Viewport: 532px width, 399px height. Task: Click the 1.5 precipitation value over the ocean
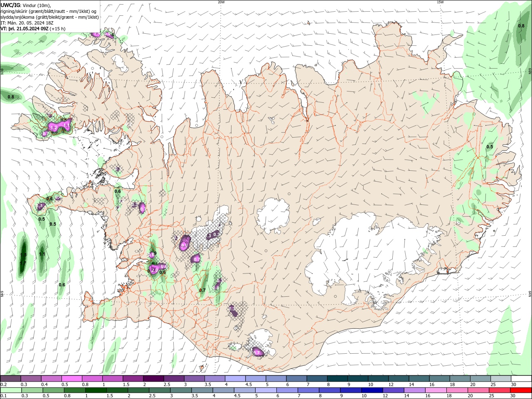23,254
